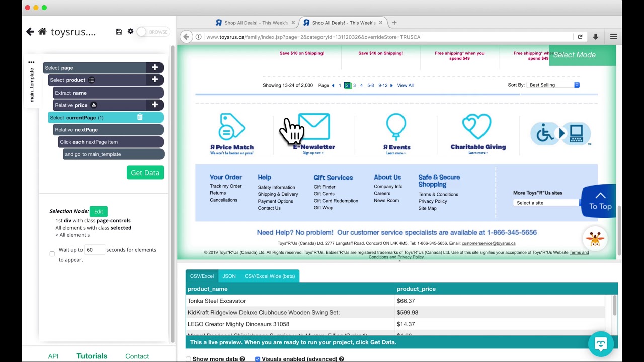644x362 pixels.
Task: Open the main_template tab
Action: tap(32, 84)
